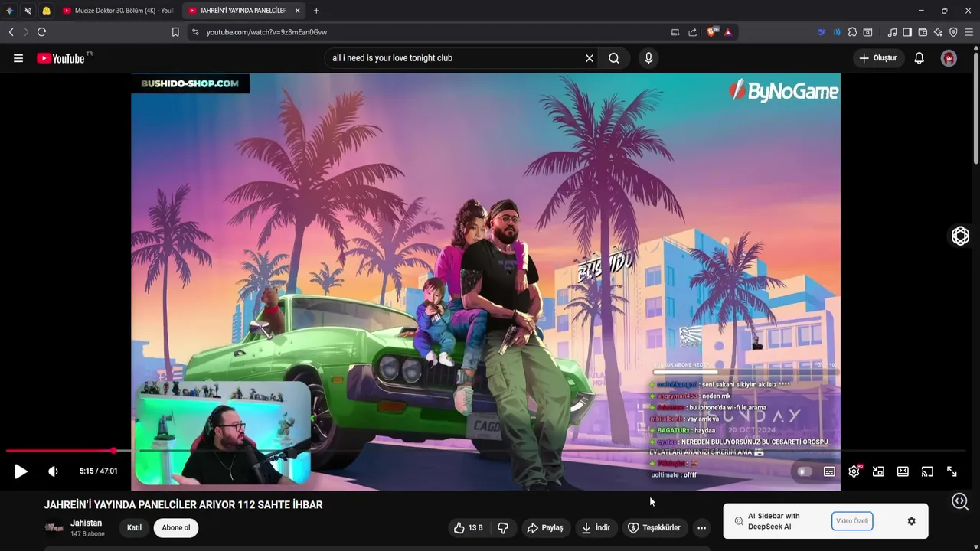Toggle the browser sidebar panel
Image resolution: width=980 pixels, height=551 pixels.
(907, 32)
